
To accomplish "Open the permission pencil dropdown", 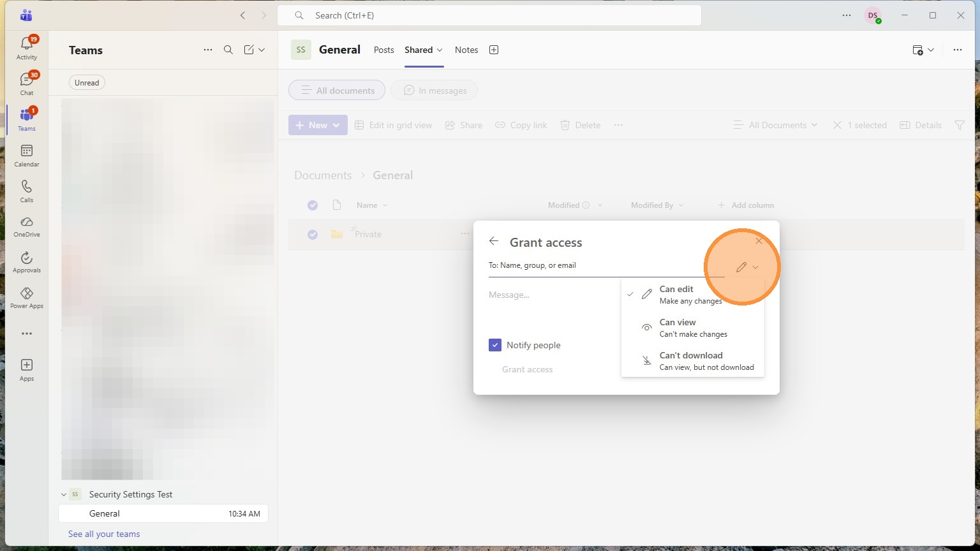I will (x=746, y=267).
